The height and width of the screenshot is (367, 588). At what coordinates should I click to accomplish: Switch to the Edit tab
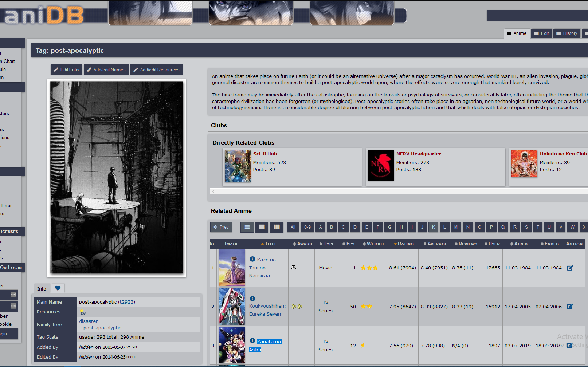coord(541,33)
